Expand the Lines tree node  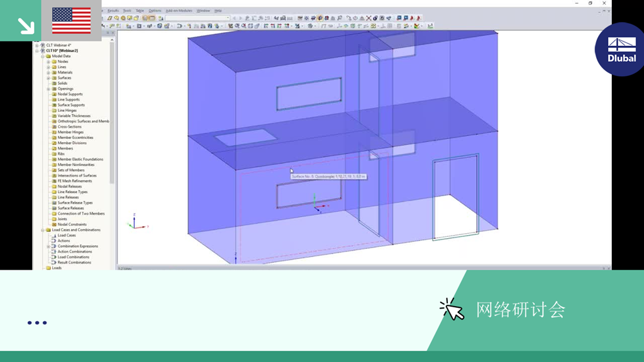click(48, 67)
